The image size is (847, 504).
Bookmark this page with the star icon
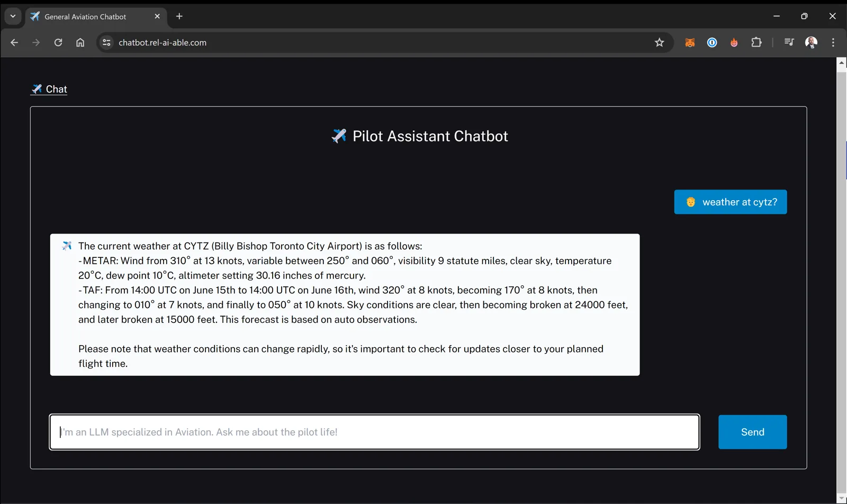click(659, 42)
